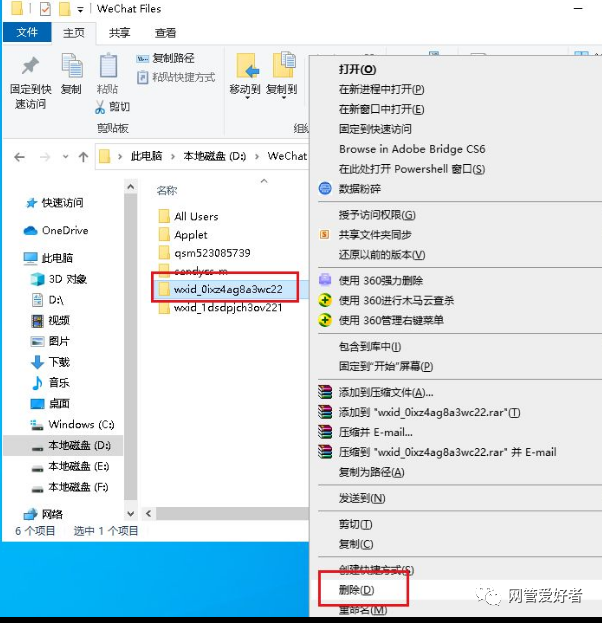The height and width of the screenshot is (623, 602).
Task: Open the 文件 tab
Action: click(27, 32)
